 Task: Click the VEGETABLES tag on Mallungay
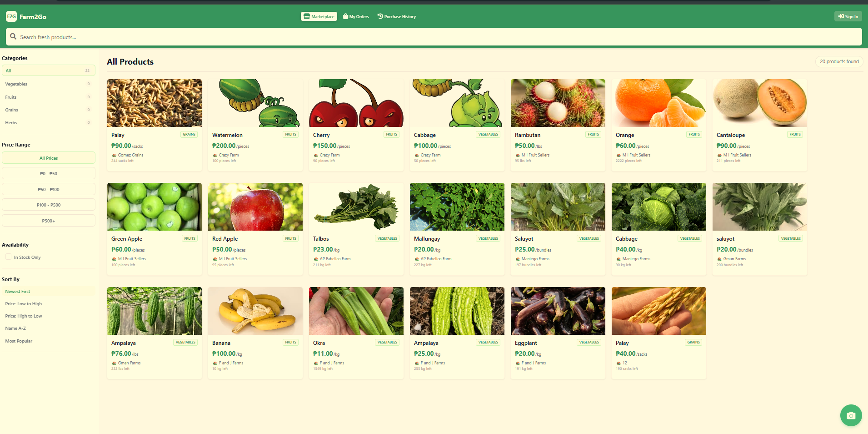(x=488, y=238)
